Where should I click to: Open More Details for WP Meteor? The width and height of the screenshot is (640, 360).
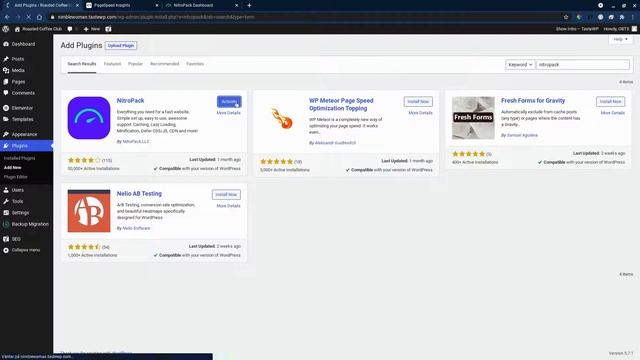click(x=420, y=113)
